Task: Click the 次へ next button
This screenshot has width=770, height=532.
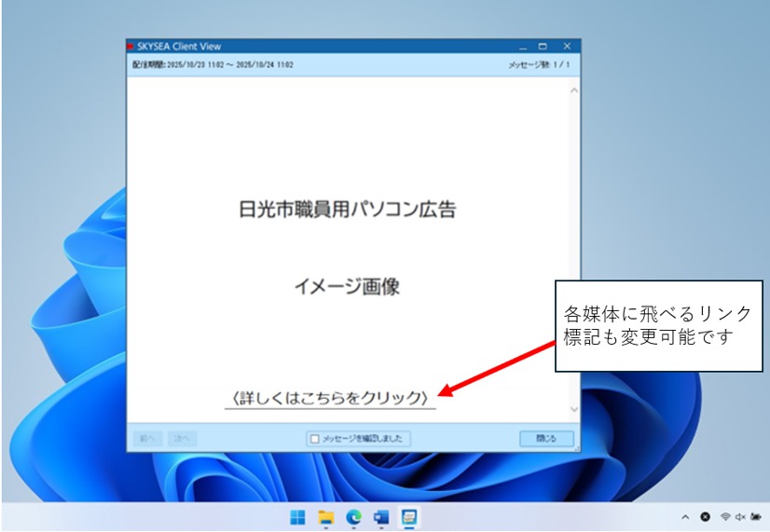Action: click(182, 438)
